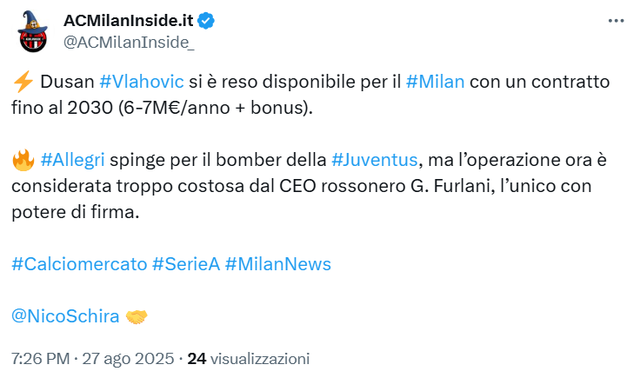The width and height of the screenshot is (640, 378).
Task: Open the #MilanNews hashtag
Action: (278, 264)
